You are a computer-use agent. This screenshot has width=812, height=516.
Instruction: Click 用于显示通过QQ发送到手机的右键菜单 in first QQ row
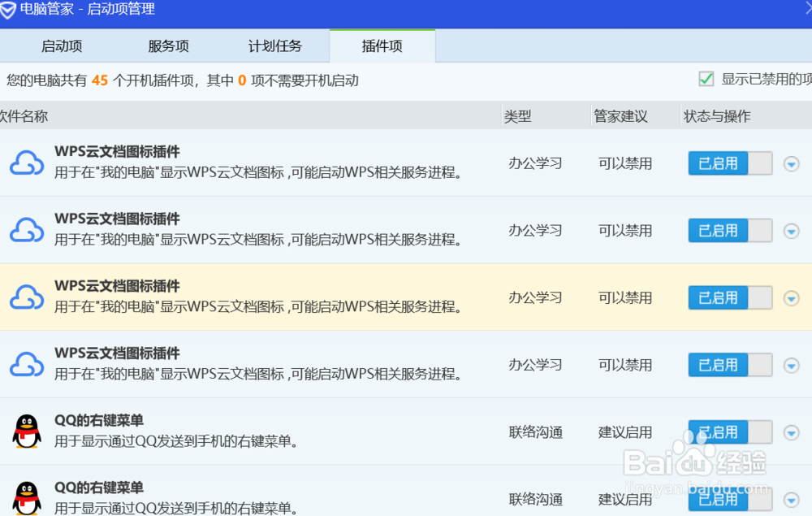click(176, 441)
